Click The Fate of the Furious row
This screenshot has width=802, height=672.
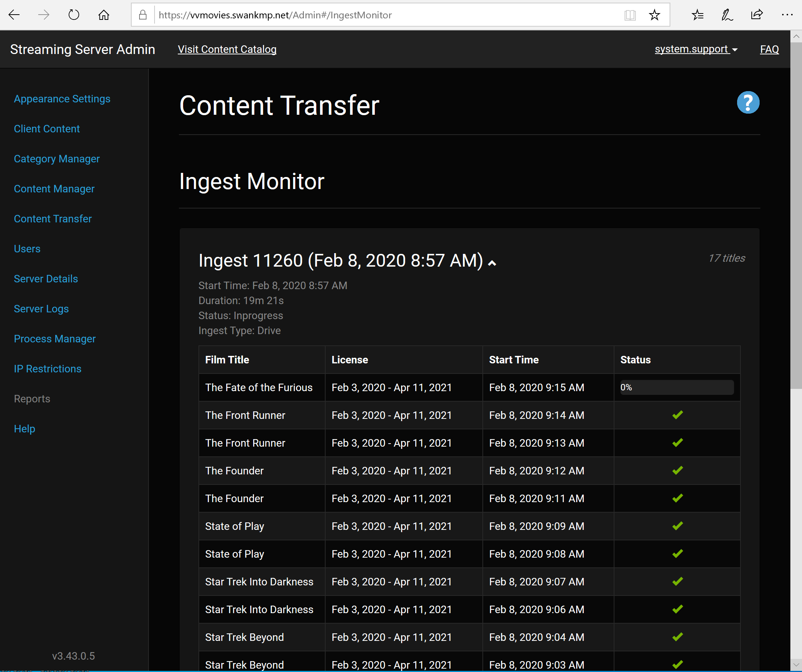tap(469, 387)
